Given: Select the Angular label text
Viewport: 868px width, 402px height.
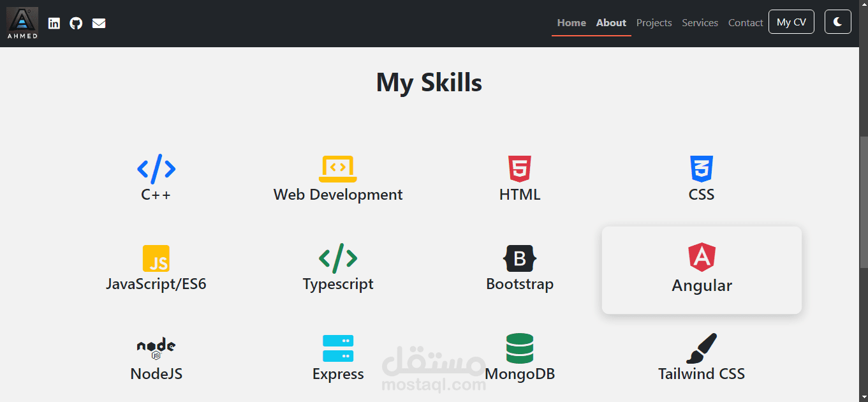Looking at the screenshot, I should [702, 285].
